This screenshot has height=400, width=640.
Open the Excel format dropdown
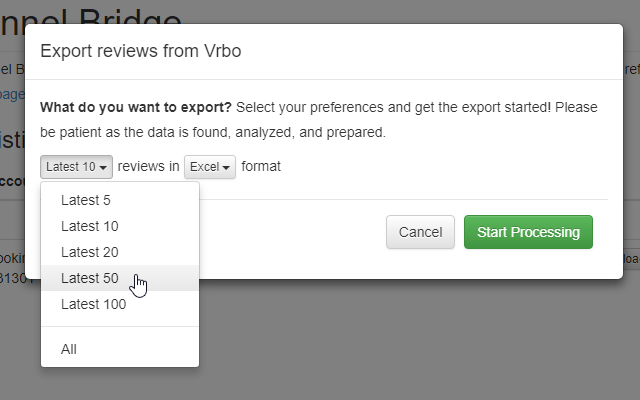(210, 167)
